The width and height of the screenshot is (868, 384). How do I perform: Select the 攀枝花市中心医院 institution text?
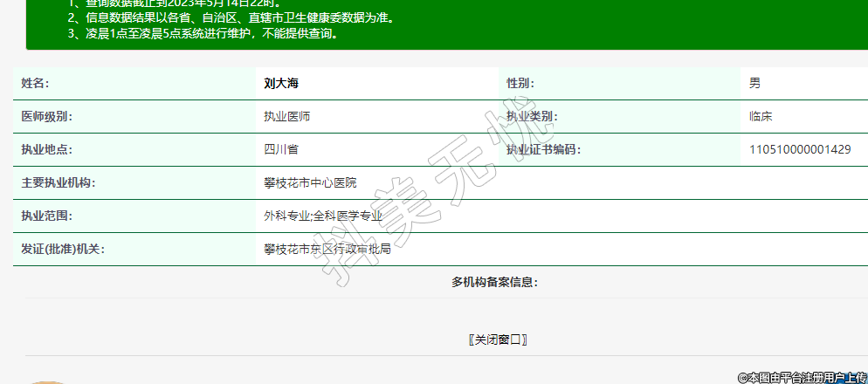[310, 182]
